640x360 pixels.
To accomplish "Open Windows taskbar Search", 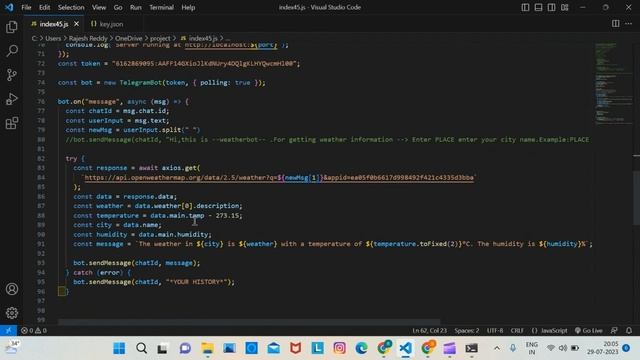I will pos(141,348).
